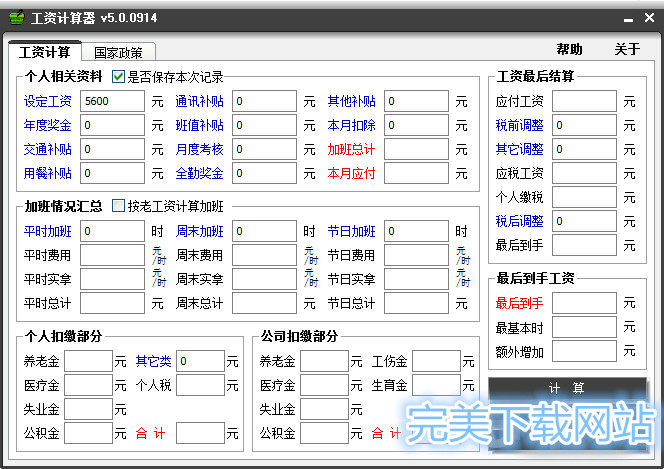Click the red 加班总计 label
The image size is (664, 469).
[x=351, y=149]
